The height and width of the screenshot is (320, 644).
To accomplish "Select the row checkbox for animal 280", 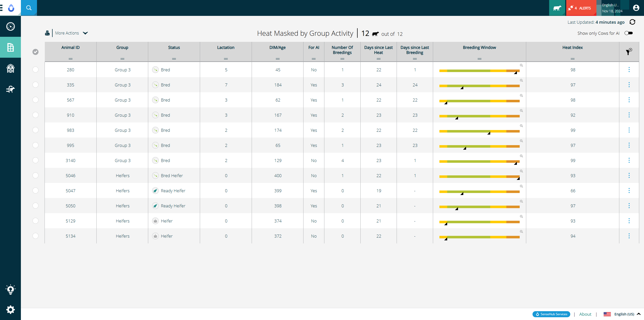I will [35, 70].
